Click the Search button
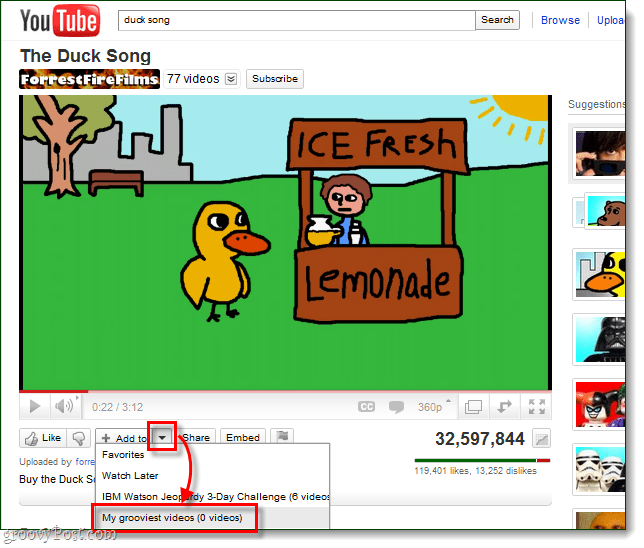Image resolution: width=644 pixels, height=548 pixels. tap(497, 20)
